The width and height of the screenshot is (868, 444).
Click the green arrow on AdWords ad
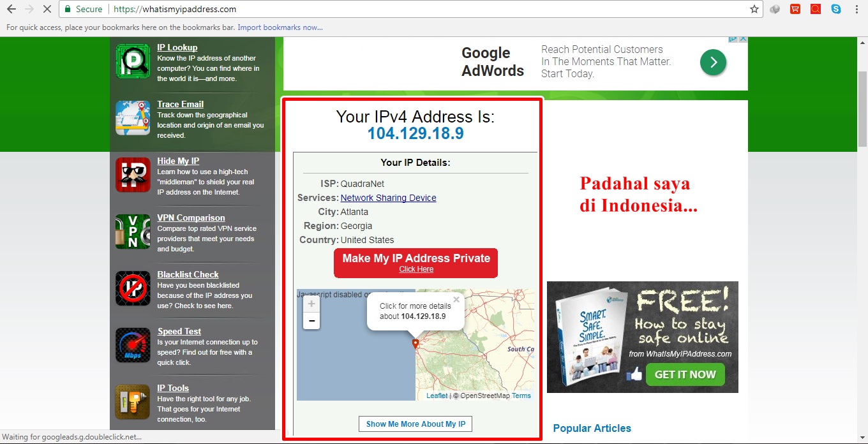pyautogui.click(x=713, y=62)
